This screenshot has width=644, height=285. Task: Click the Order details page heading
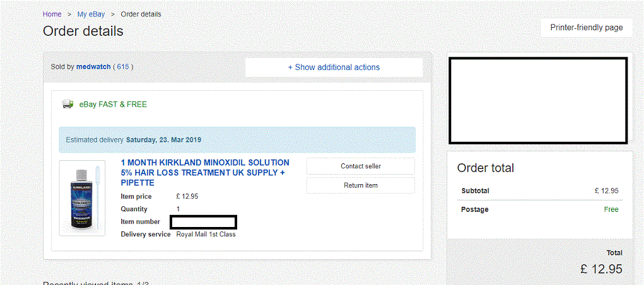(83, 31)
